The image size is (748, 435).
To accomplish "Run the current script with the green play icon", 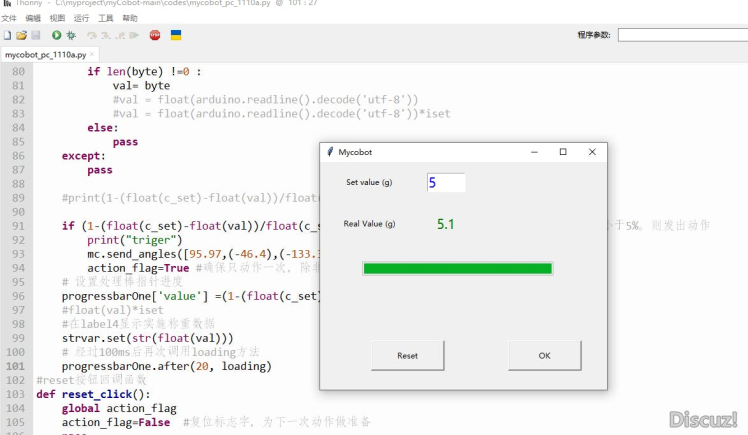I will pyautogui.click(x=56, y=35).
